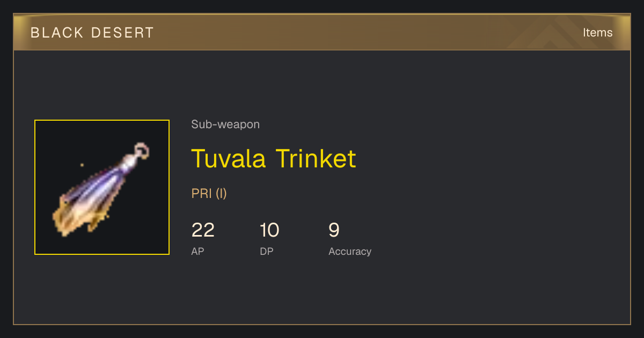Click the gold header banner bar
The height and width of the screenshot is (338, 644).
322,32
